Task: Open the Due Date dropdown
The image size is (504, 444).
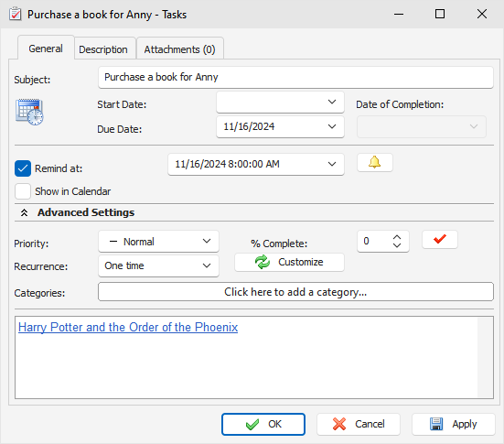Action: (x=332, y=126)
